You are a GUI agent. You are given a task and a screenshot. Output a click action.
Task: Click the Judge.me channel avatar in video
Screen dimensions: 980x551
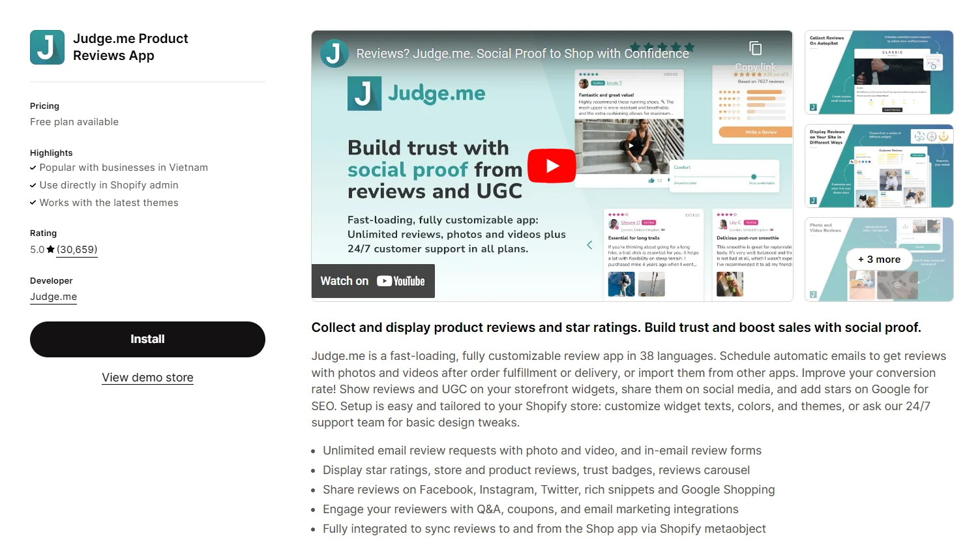tap(334, 53)
